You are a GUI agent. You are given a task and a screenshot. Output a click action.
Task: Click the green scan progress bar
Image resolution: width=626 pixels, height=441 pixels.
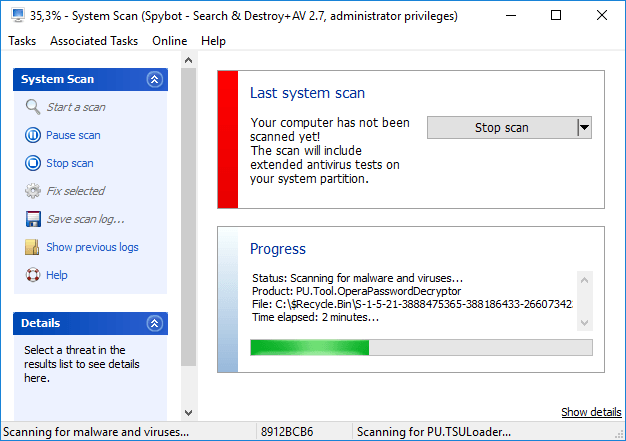click(x=421, y=348)
